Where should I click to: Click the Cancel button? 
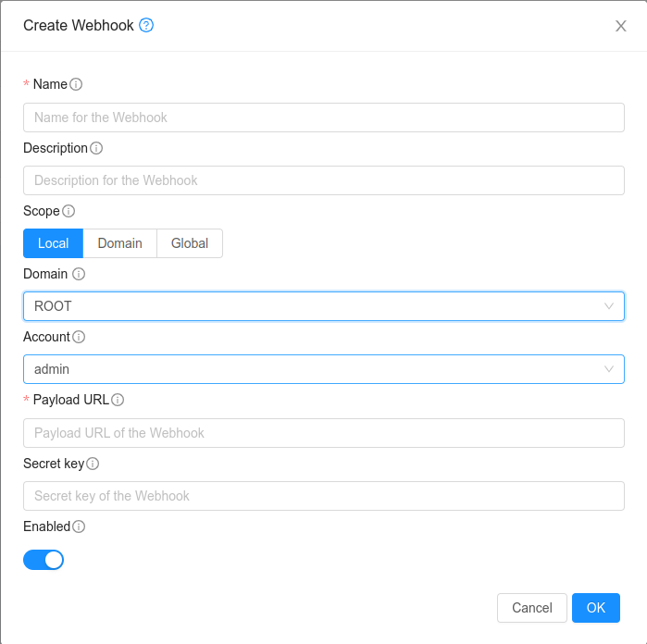click(x=532, y=608)
